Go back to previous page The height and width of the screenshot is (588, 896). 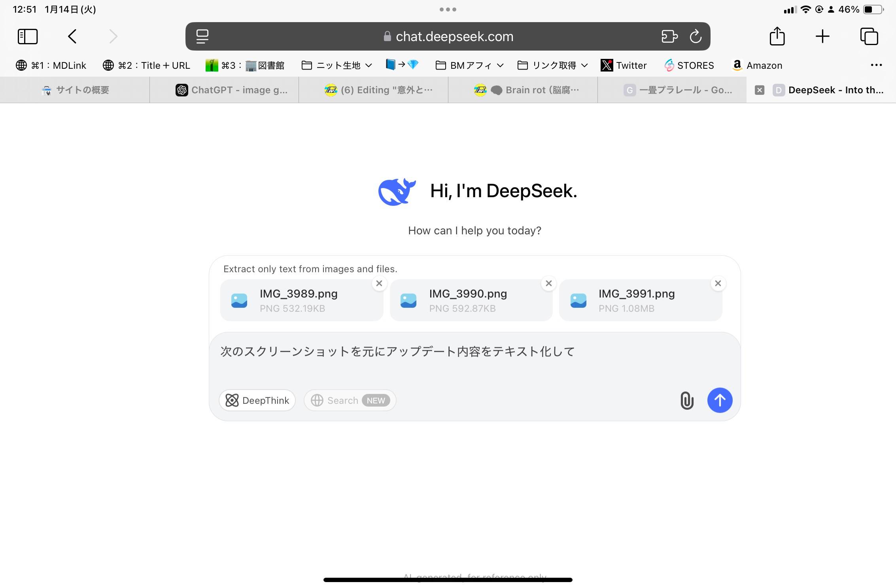pos(72,36)
